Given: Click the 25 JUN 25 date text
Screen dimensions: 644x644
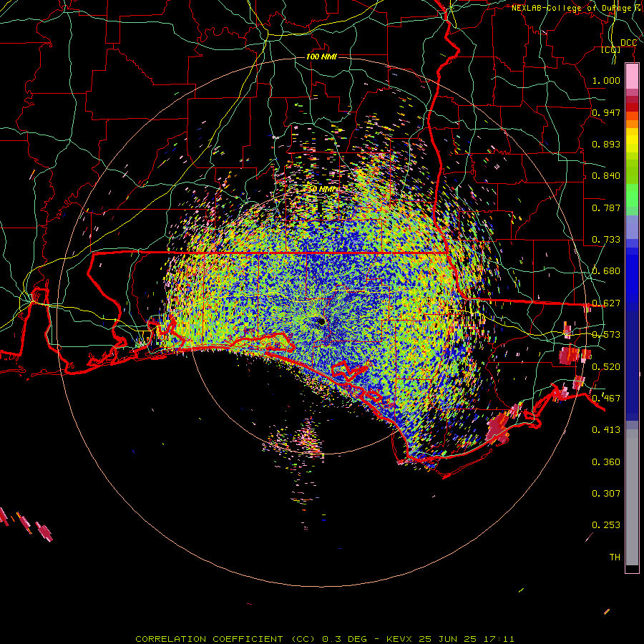Looking at the screenshot, I should coord(448,639).
